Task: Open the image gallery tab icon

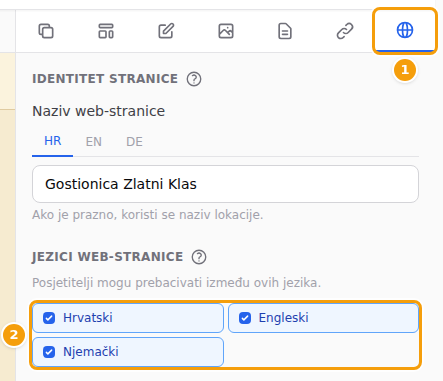Action: point(226,31)
